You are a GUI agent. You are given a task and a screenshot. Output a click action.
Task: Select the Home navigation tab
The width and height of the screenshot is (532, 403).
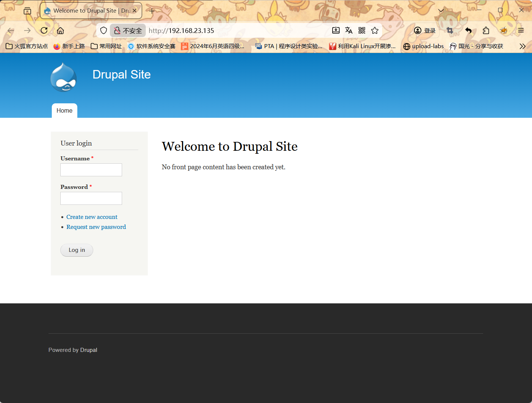pyautogui.click(x=64, y=110)
